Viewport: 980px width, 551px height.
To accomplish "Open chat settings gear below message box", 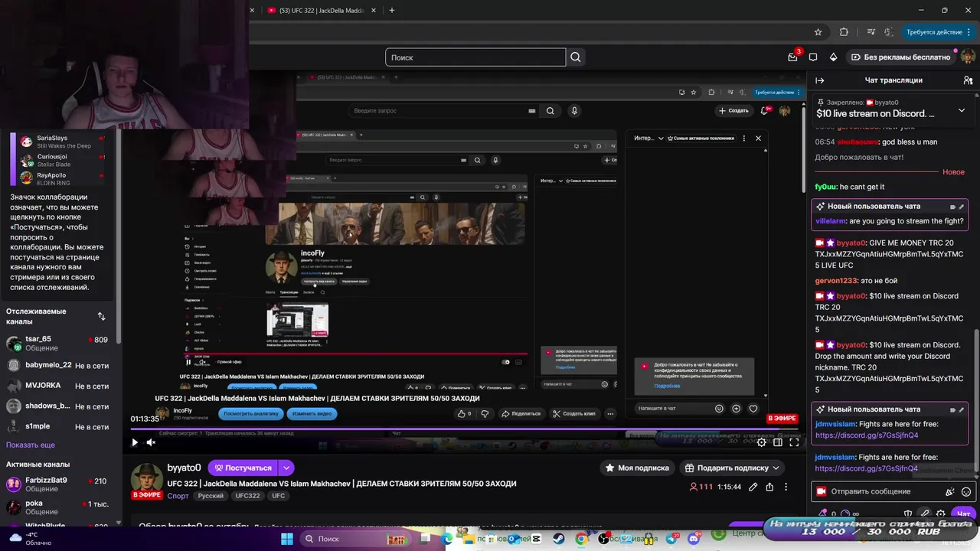I will pos(941,514).
